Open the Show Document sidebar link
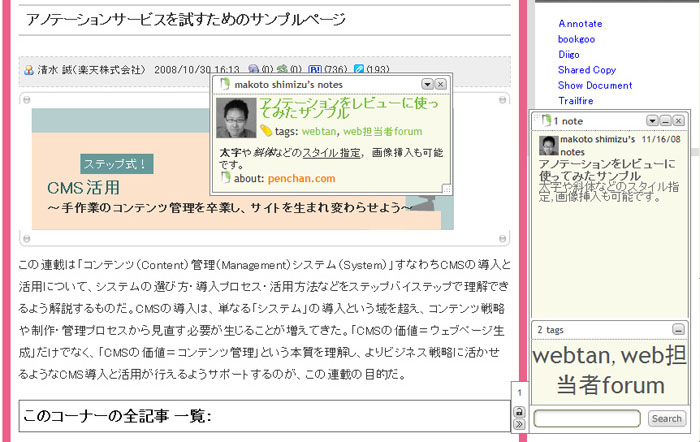 point(595,86)
